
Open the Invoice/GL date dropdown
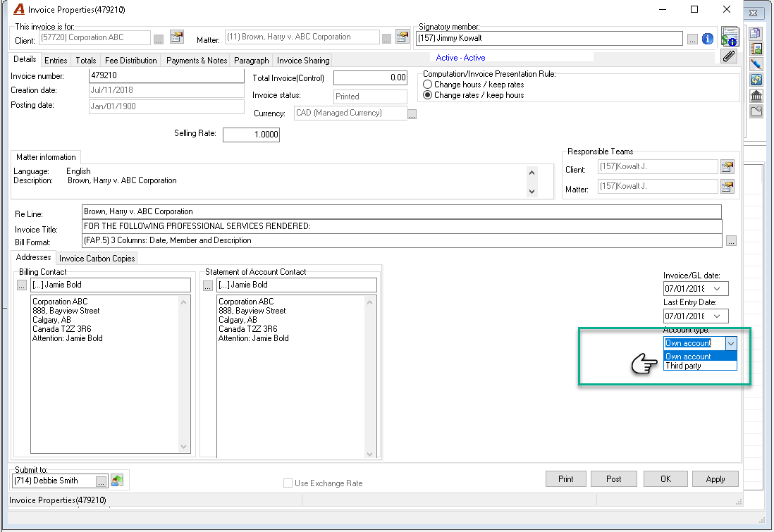(x=717, y=289)
